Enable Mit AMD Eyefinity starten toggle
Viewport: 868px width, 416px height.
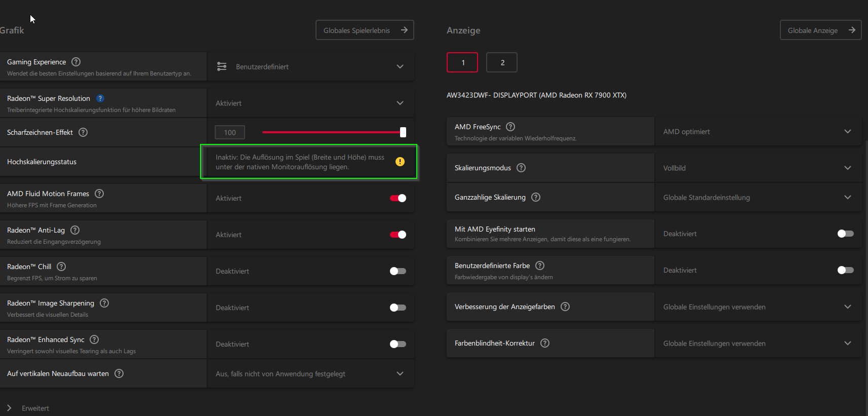(846, 234)
